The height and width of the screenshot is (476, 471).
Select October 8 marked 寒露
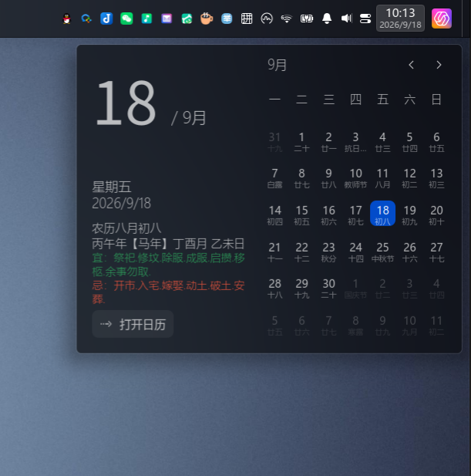[355, 326]
